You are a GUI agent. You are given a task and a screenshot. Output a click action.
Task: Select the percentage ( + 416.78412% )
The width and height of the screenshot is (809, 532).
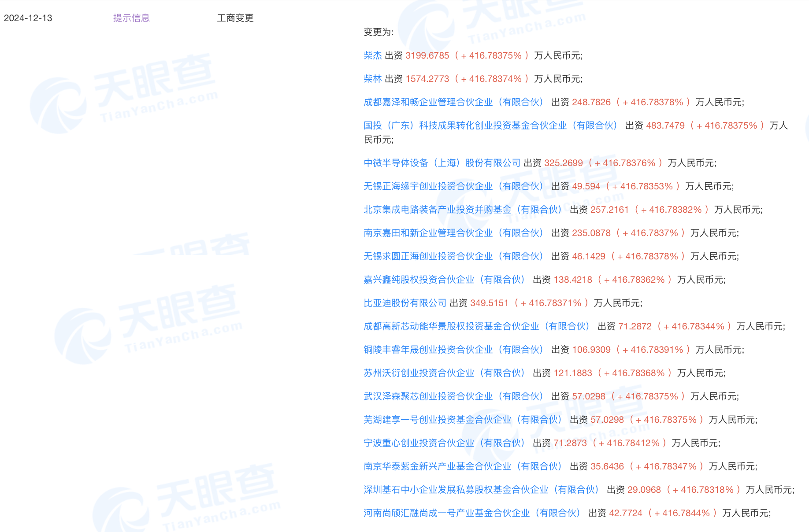pos(629,443)
